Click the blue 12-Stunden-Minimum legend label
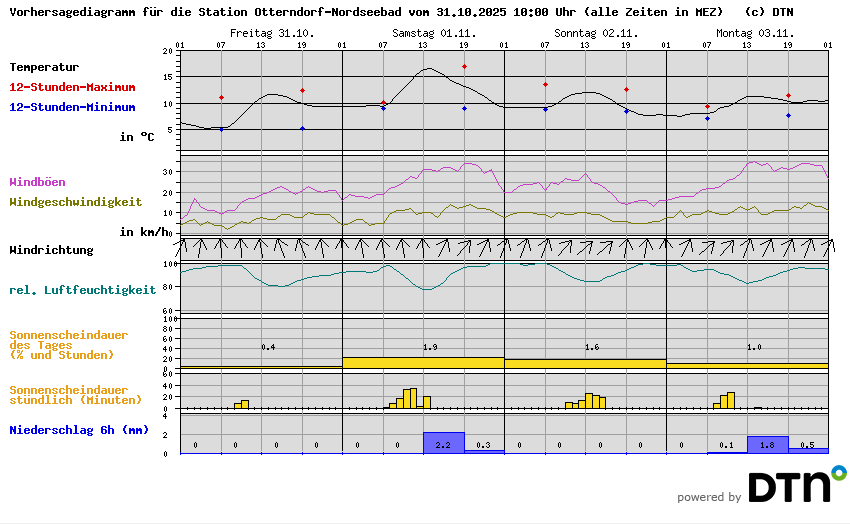Screen dimensions: 850x524 (73, 107)
